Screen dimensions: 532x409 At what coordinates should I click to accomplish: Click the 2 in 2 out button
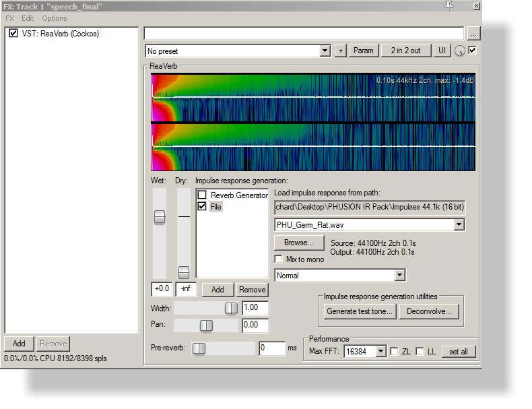point(406,51)
